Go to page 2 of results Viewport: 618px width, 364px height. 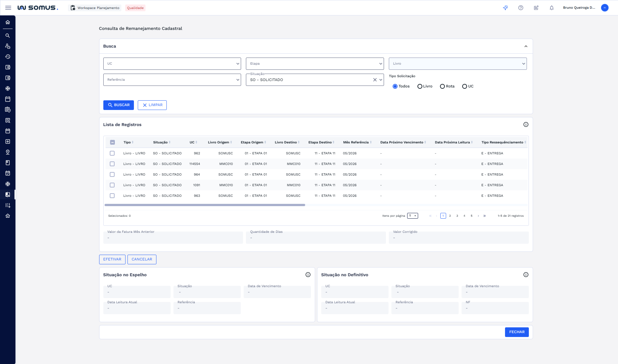450,216
